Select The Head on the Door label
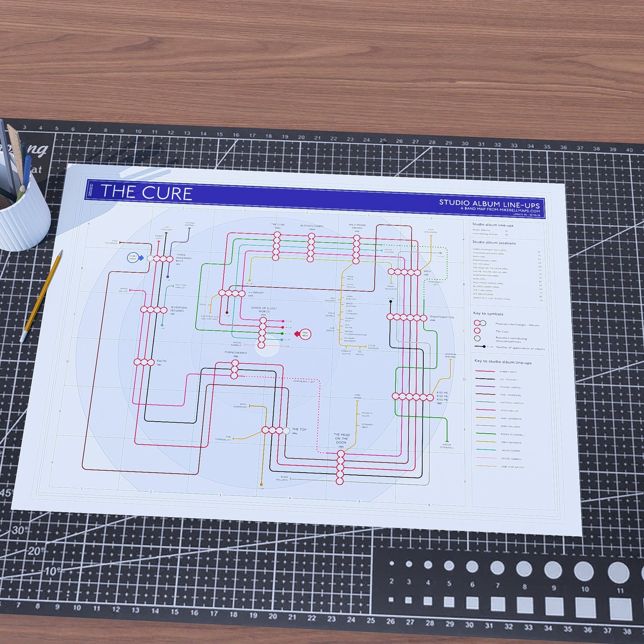Viewport: 644px width, 644px height. tap(342, 440)
